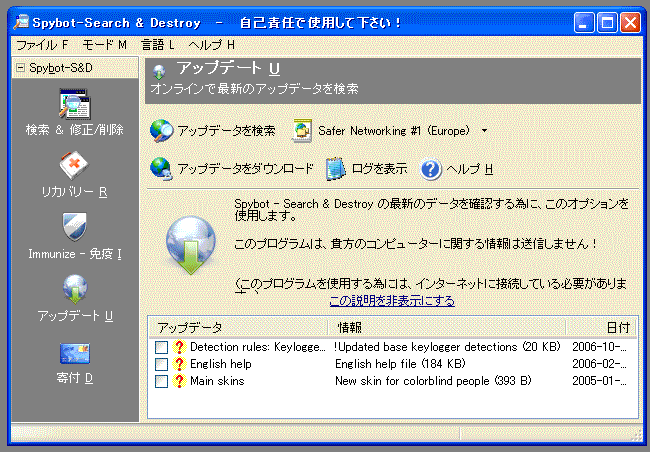This screenshot has height=452, width=650.
Task: Click the 検索 & 修正/削除 sidebar label
Action: 75,130
